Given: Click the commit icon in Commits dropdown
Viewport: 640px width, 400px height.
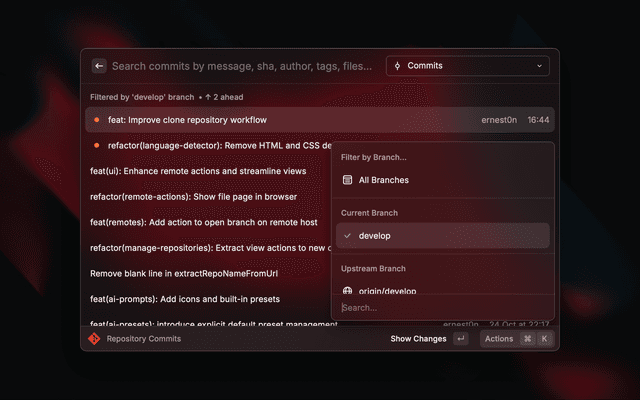Looking at the screenshot, I should (x=397, y=66).
